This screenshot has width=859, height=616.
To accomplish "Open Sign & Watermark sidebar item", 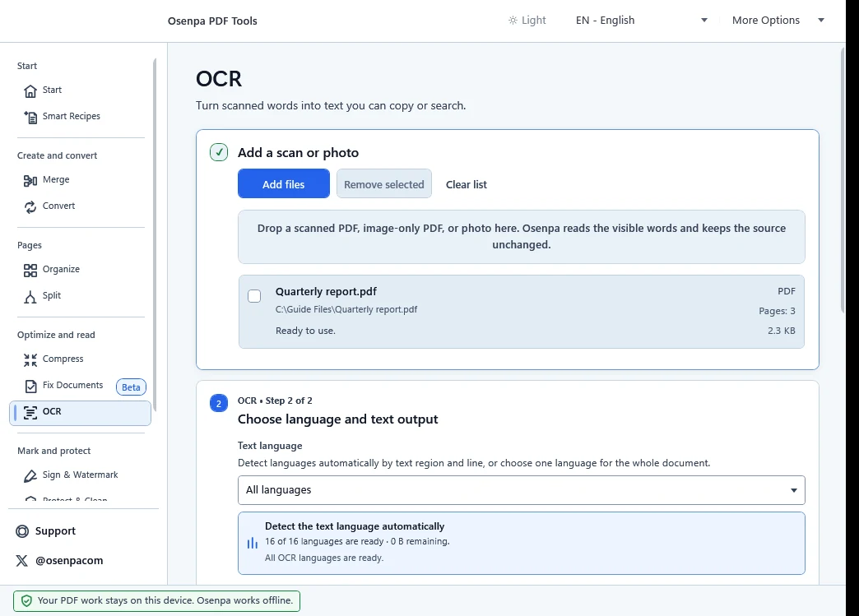I will click(80, 475).
